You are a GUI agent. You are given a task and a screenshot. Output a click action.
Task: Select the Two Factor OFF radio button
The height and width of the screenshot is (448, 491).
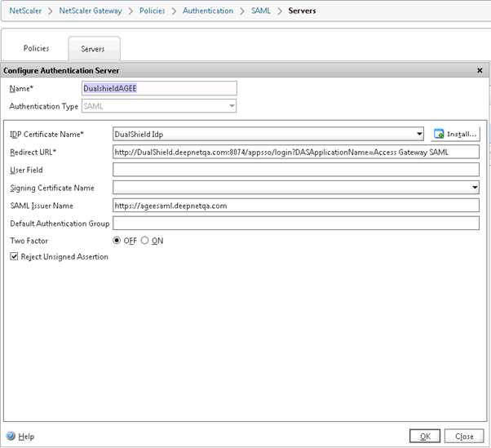coord(117,241)
